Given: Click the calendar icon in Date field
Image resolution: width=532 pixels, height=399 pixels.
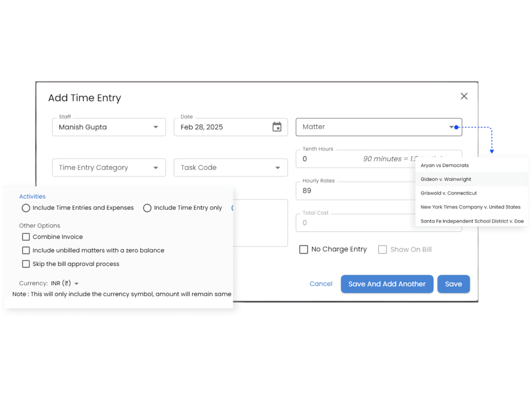Looking at the screenshot, I should coord(277,127).
